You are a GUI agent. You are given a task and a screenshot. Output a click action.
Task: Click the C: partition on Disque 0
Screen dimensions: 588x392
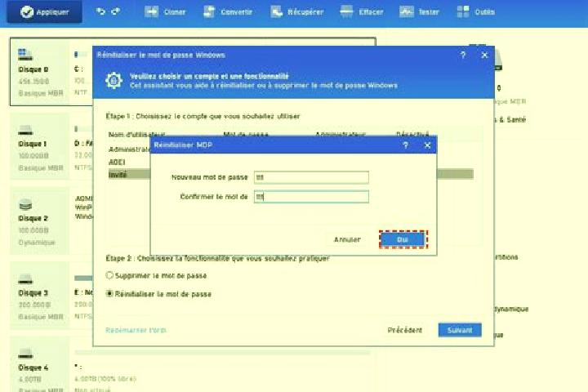(x=82, y=72)
